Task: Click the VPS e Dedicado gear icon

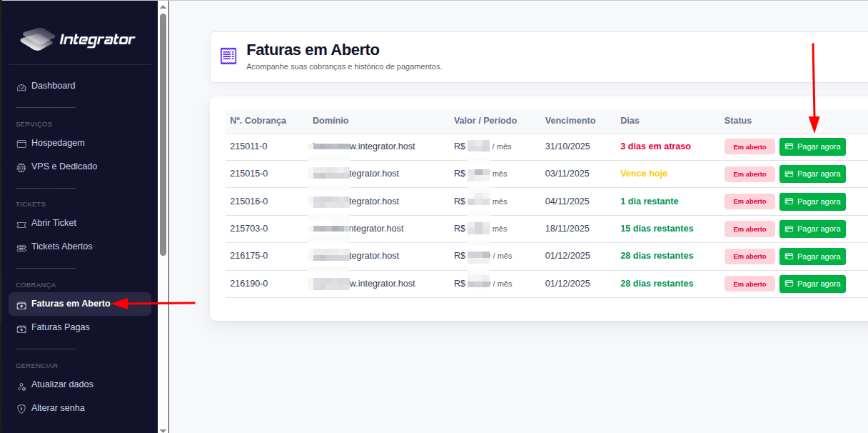Action: pos(21,166)
